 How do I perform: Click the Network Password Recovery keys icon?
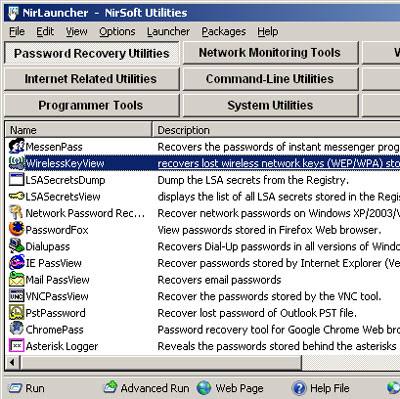tap(16, 213)
